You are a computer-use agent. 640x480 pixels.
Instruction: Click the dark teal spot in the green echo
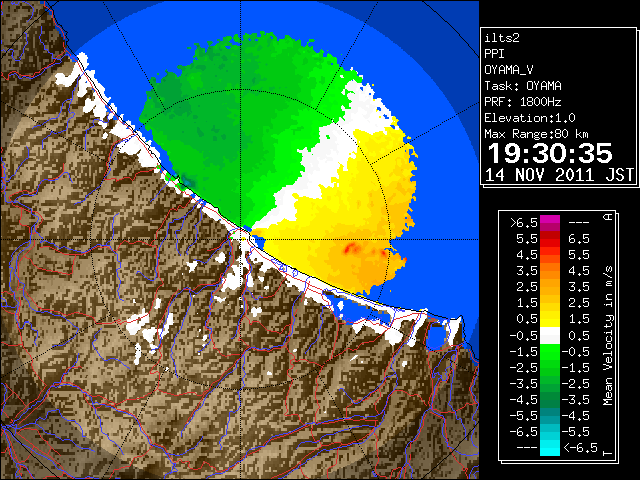point(188,181)
